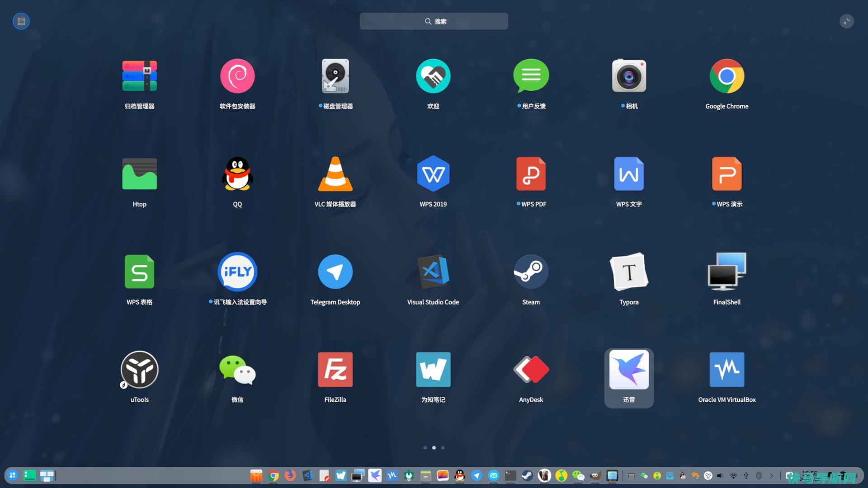
Task: Open the QQ Music icon in dock
Action: tap(561, 475)
